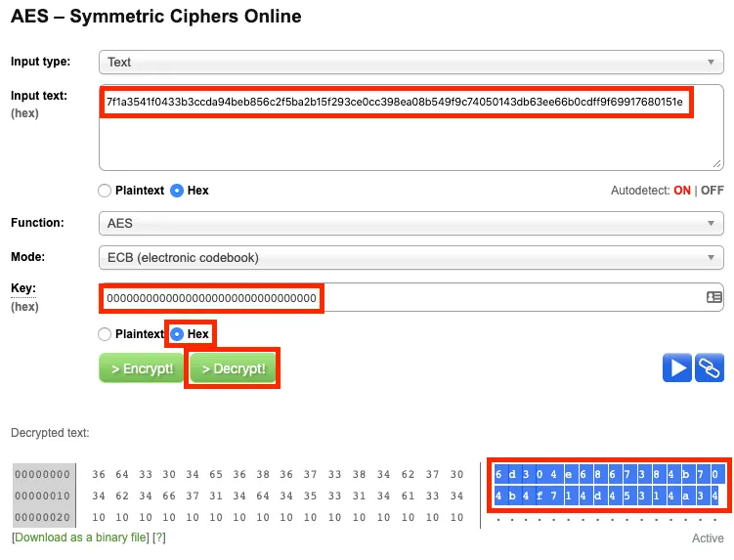This screenshot has height=560, width=734.
Task: Expand the Function dropdown showing AES
Action: [410, 224]
